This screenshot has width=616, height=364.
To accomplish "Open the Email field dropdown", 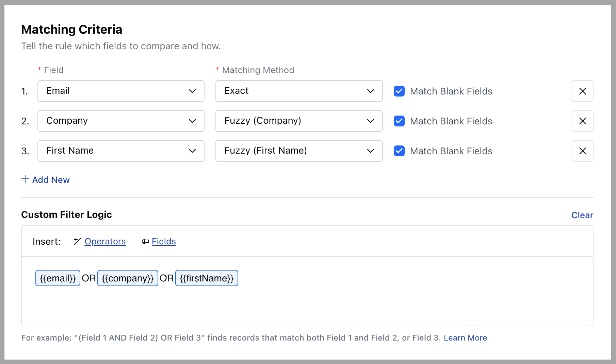I will pyautogui.click(x=121, y=91).
